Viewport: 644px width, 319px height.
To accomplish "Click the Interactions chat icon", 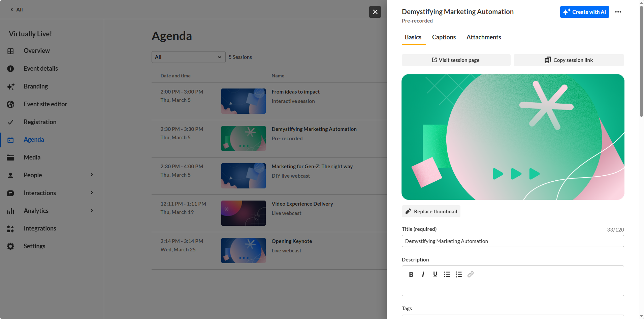I will 11,193.
